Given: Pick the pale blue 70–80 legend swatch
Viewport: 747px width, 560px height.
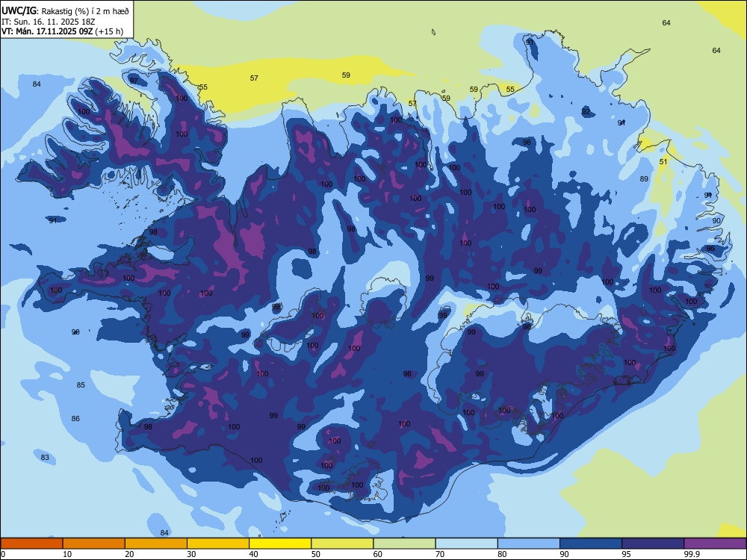Looking at the screenshot, I should click(466, 544).
